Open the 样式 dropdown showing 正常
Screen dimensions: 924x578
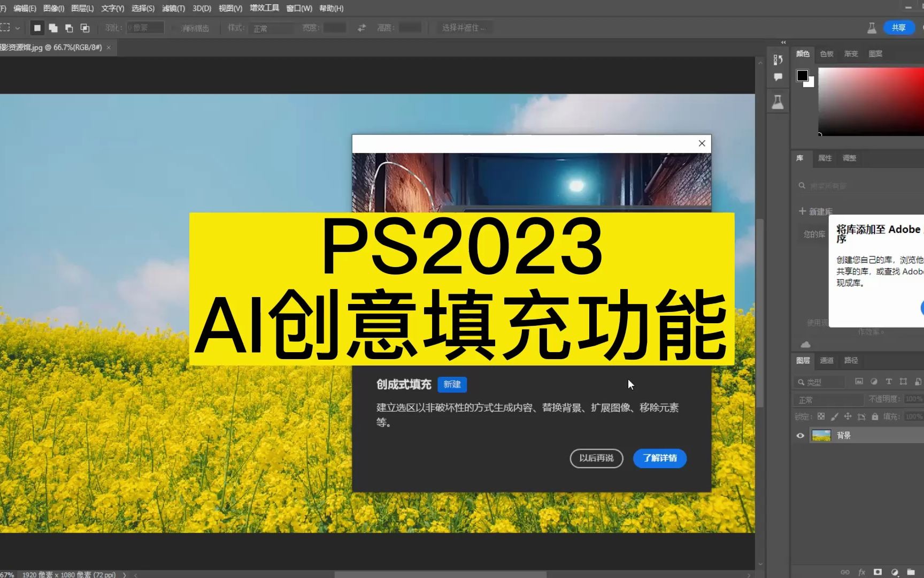[x=271, y=28]
